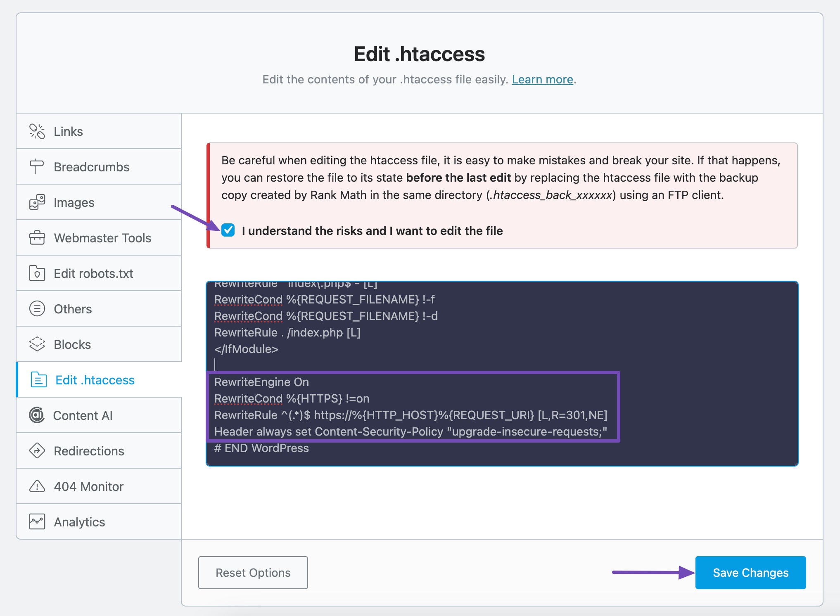
Task: Open the Learn more link
Action: click(x=542, y=79)
